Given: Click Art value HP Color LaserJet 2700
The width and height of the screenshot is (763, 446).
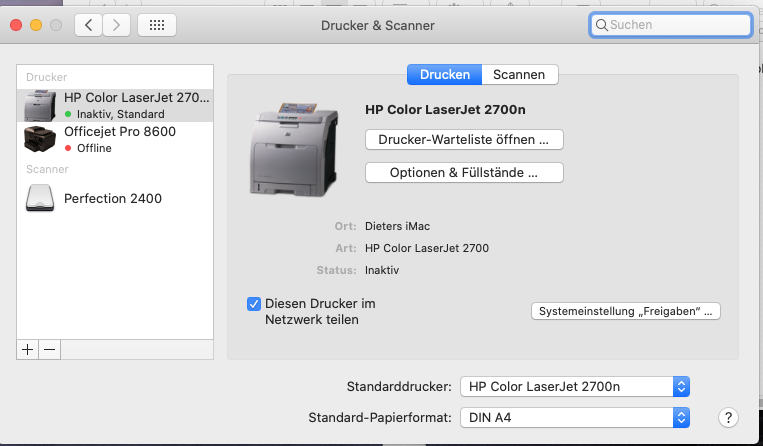Looking at the screenshot, I should click(x=427, y=248).
